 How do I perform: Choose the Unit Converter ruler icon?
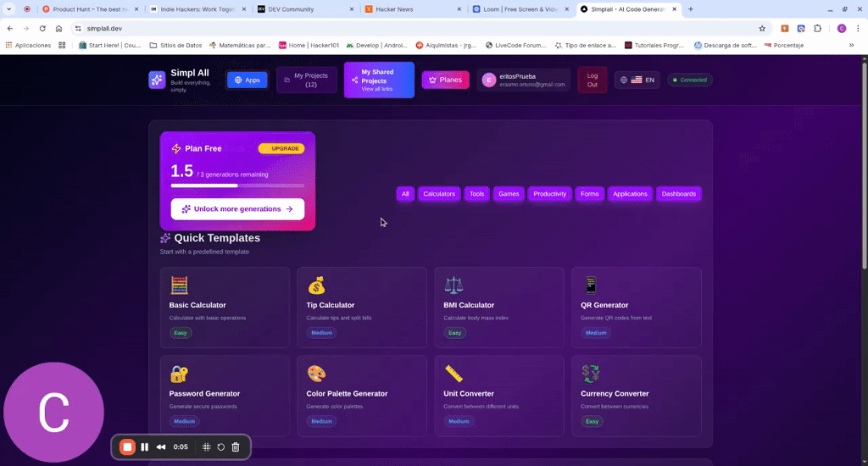[453, 374]
